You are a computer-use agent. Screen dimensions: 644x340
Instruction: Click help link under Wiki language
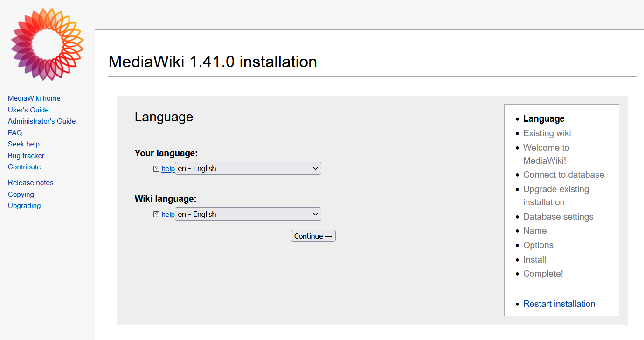(x=168, y=215)
